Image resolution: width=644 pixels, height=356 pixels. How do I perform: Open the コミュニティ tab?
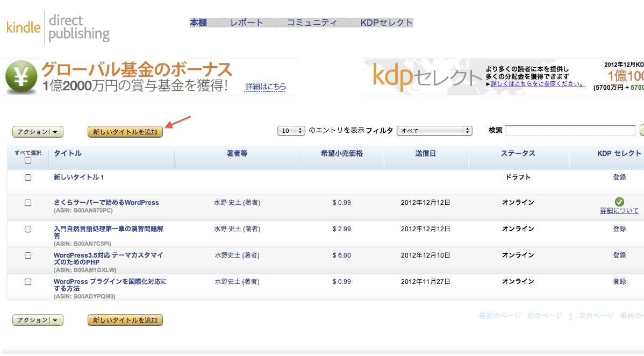tap(312, 23)
